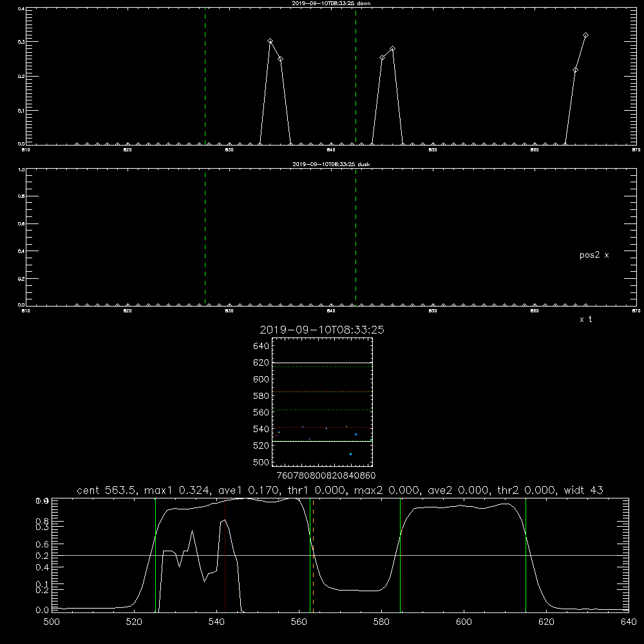Click the right green dashed line in the dusk plot
Screen dimensions: 644x644
point(355,238)
